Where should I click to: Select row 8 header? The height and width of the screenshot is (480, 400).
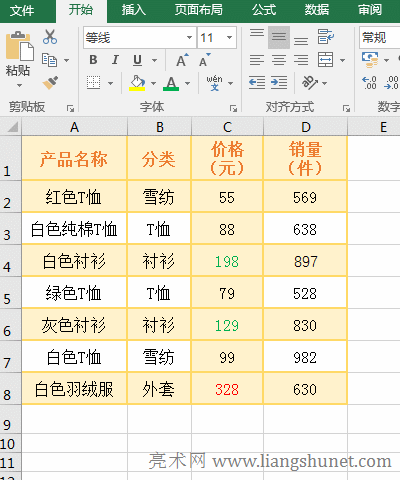(x=11, y=389)
